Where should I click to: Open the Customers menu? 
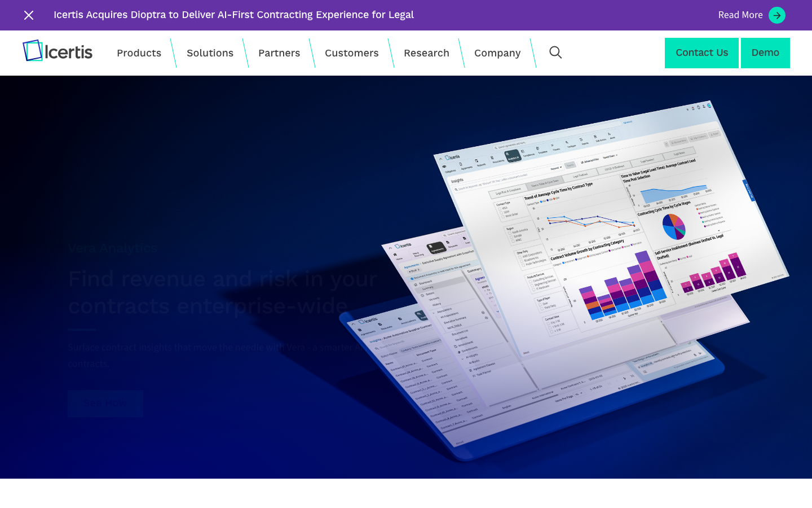(352, 53)
